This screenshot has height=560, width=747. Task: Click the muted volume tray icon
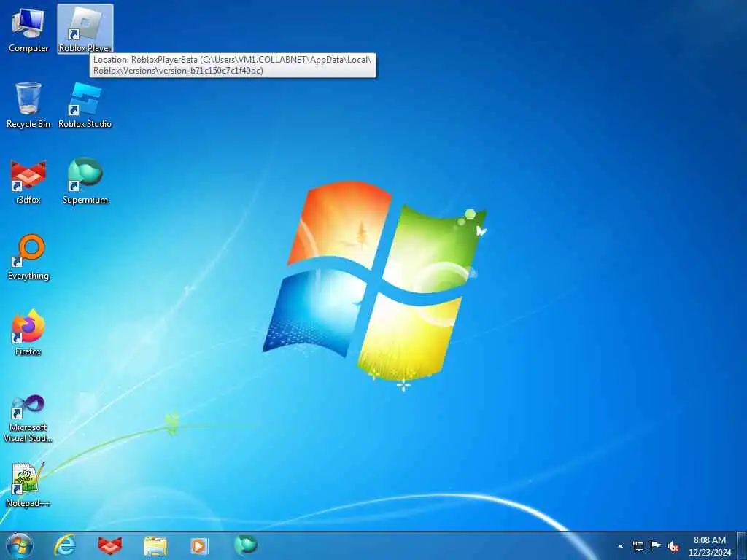tap(673, 547)
